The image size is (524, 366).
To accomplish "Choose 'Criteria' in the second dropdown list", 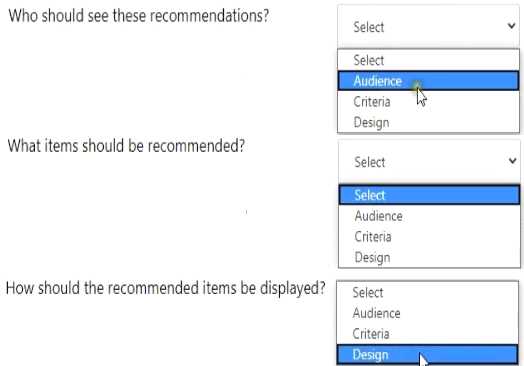I will pyautogui.click(x=429, y=237).
